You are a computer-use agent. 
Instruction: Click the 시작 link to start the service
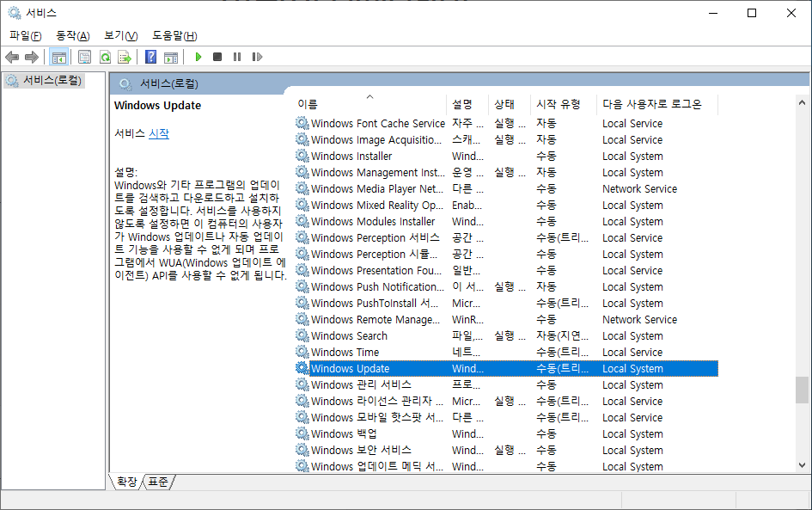point(159,133)
